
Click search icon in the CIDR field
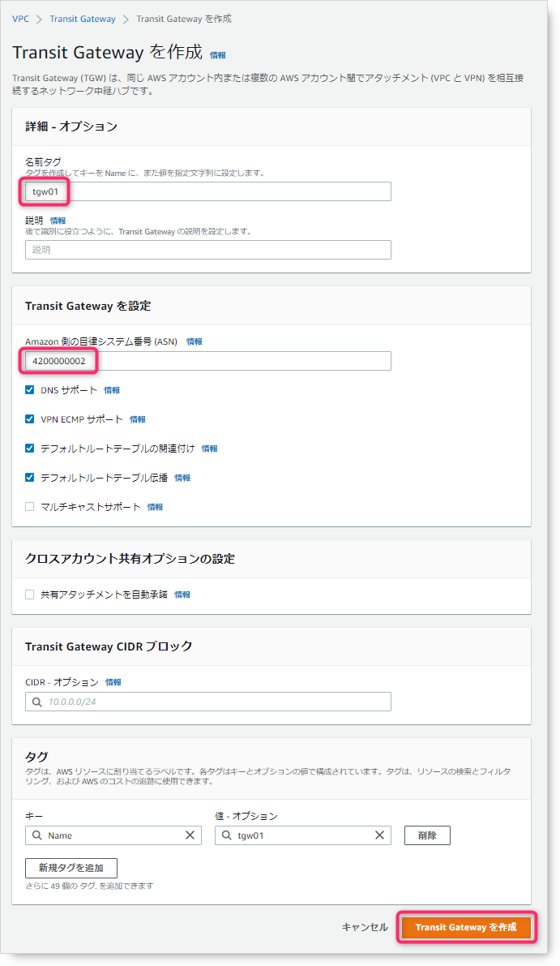tap(37, 702)
